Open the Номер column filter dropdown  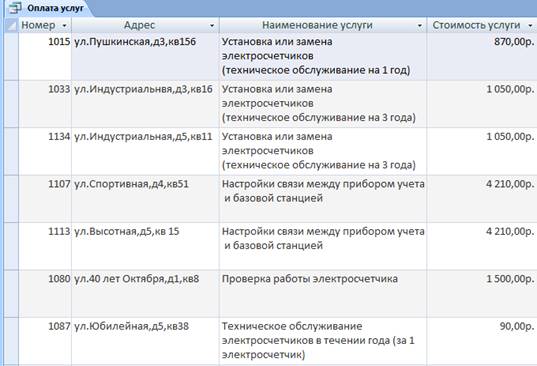64,25
